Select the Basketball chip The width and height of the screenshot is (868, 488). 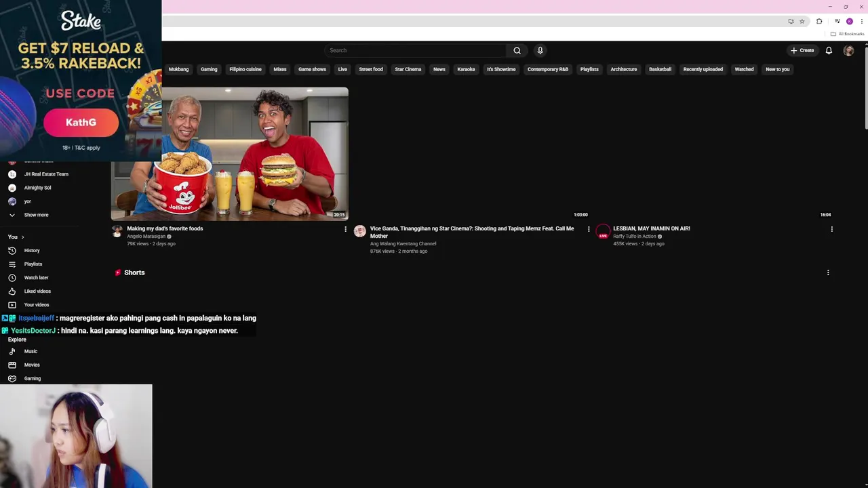pyautogui.click(x=660, y=69)
